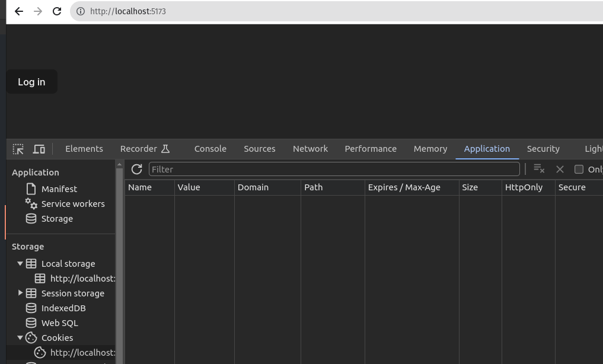This screenshot has width=603, height=364.
Task: Click the sidebar scrollbar up arrow
Action: coord(119,164)
